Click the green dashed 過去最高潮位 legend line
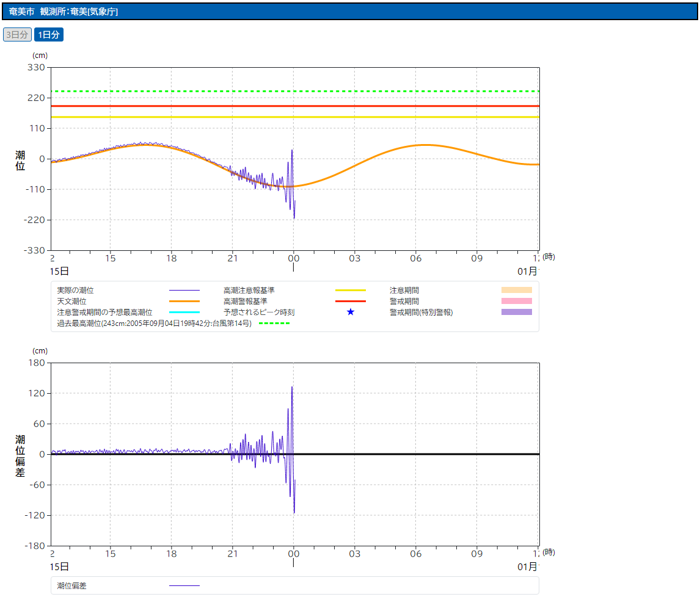Viewport: 700px width, 597px height. [x=274, y=323]
